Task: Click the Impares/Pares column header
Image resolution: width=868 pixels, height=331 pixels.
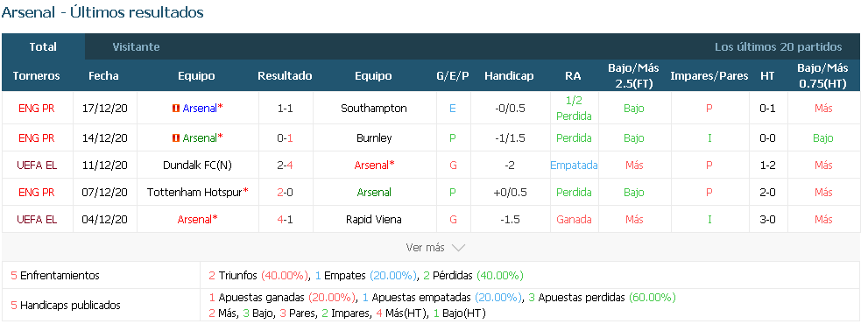Action: click(x=709, y=76)
